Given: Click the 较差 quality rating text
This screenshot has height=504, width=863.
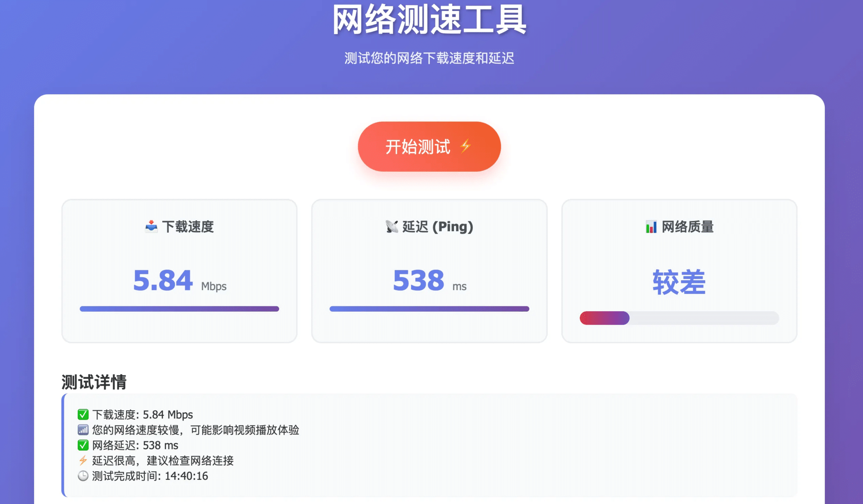Looking at the screenshot, I should click(x=678, y=282).
